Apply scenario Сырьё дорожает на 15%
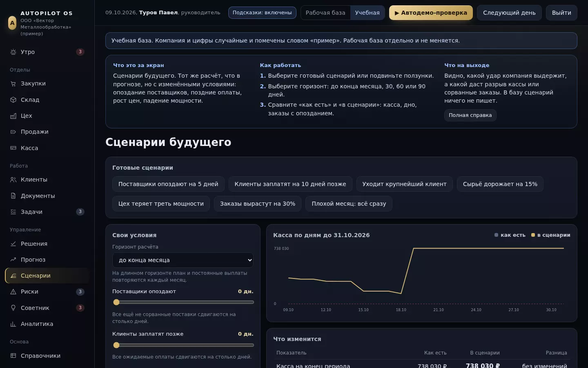The image size is (588, 368). point(500,184)
